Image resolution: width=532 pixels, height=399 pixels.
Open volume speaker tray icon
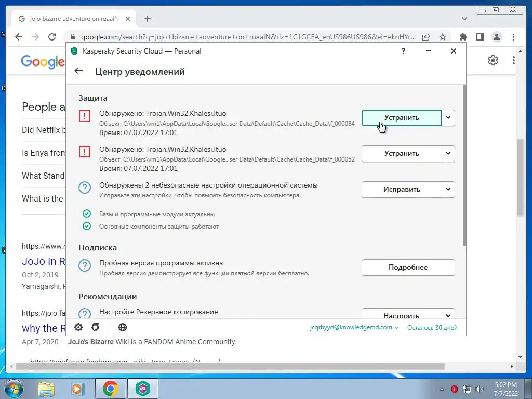pos(480,389)
